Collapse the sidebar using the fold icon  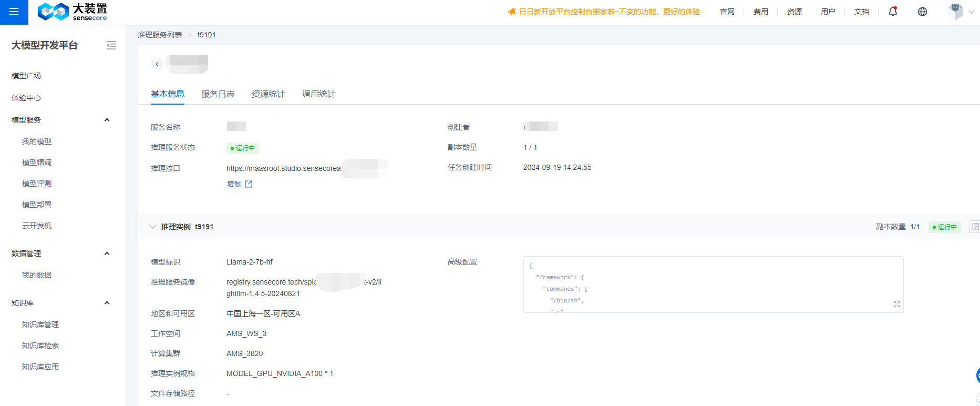click(x=111, y=45)
